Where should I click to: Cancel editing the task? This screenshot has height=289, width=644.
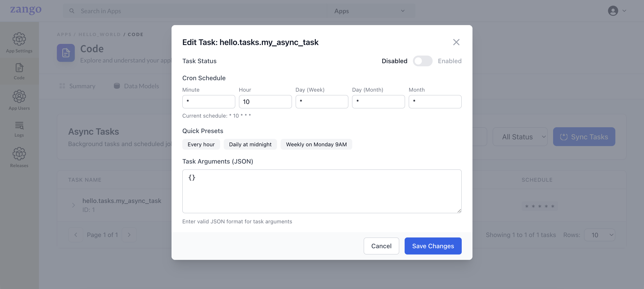point(381,246)
